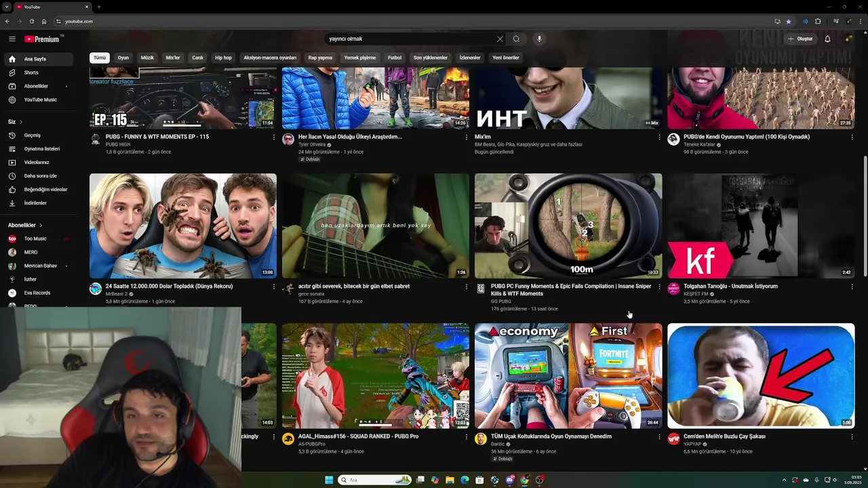Open the YouTube hamburger guide menu
This screenshot has width=868, height=488.
pos(12,39)
